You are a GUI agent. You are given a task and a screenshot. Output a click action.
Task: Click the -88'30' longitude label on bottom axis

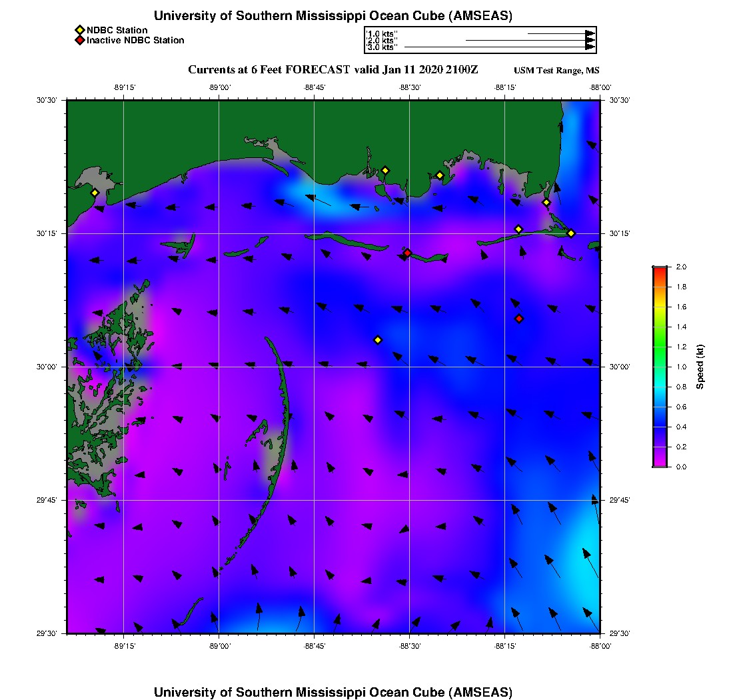(x=410, y=646)
